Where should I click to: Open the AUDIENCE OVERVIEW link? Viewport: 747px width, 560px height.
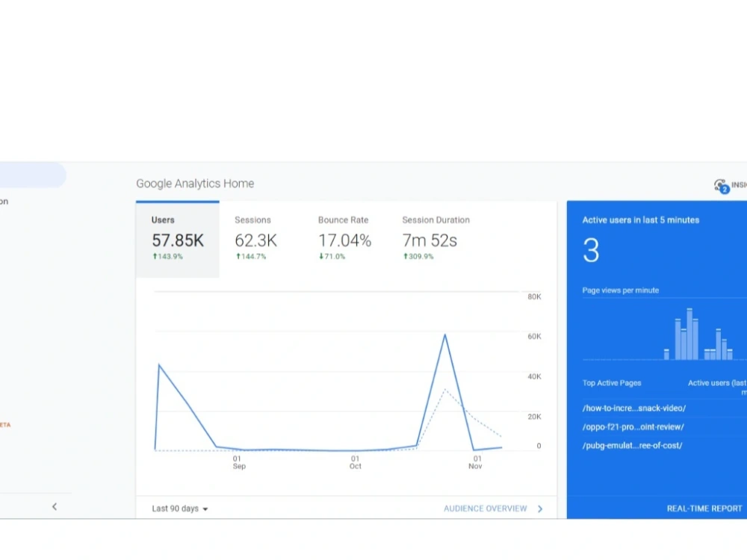tap(485, 508)
